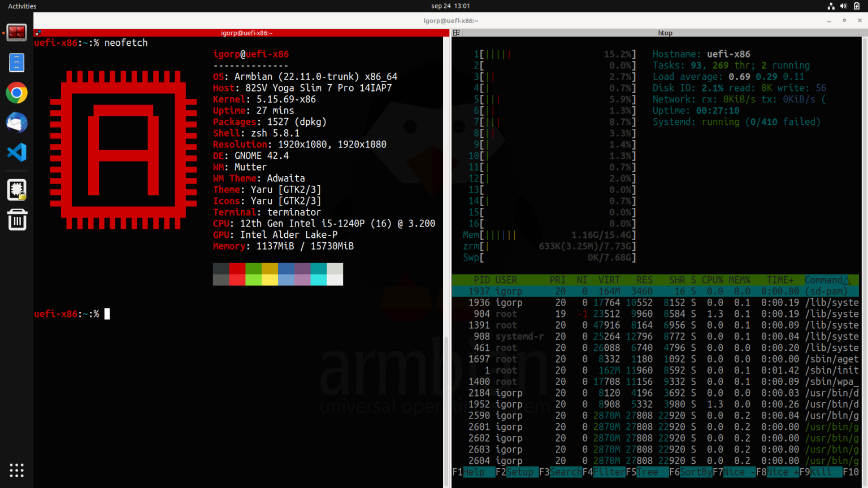Open the Trash from the dock

(x=16, y=220)
